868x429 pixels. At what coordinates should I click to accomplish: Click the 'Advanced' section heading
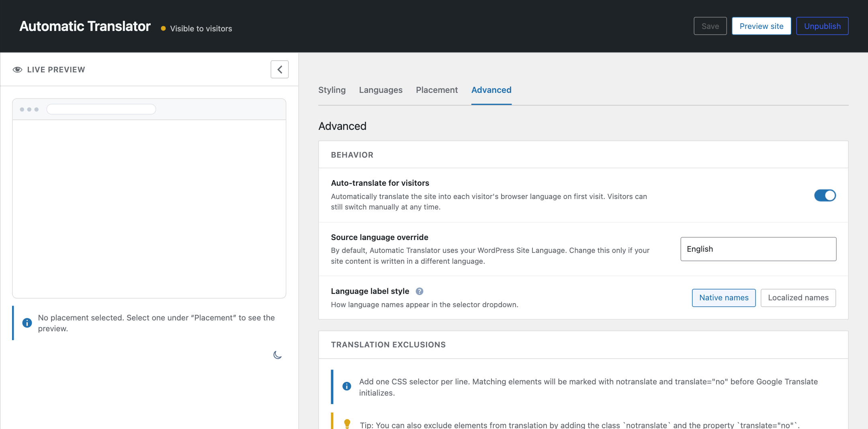(x=342, y=126)
